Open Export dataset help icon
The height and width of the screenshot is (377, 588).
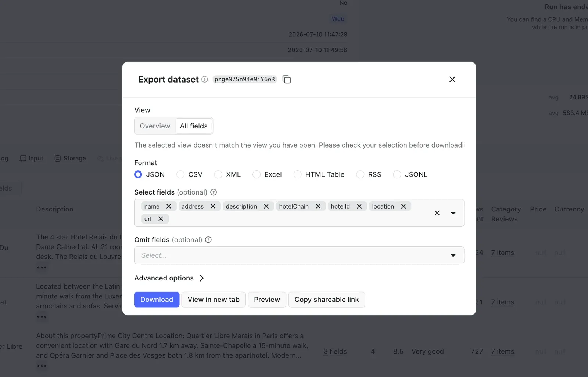point(205,79)
